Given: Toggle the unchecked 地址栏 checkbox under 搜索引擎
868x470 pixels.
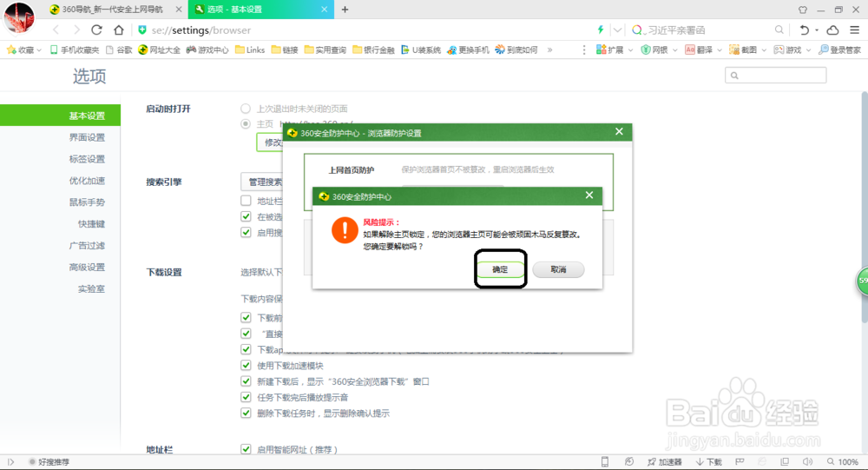Looking at the screenshot, I should [x=246, y=200].
